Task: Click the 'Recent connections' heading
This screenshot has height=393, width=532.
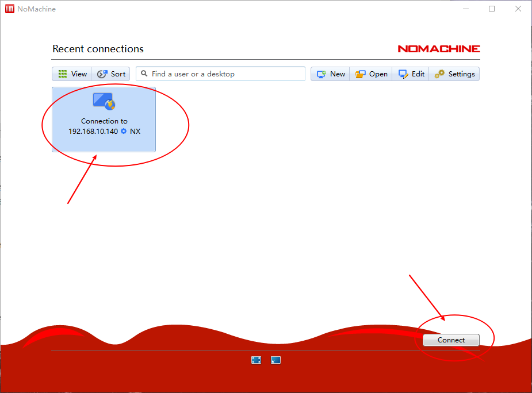Action: [98, 49]
